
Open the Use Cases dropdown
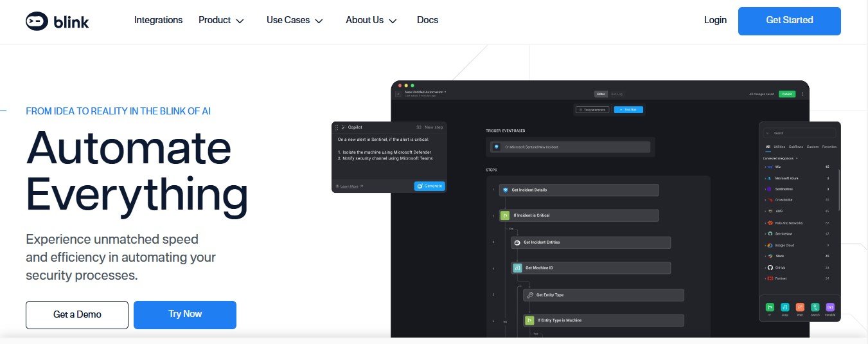[294, 20]
